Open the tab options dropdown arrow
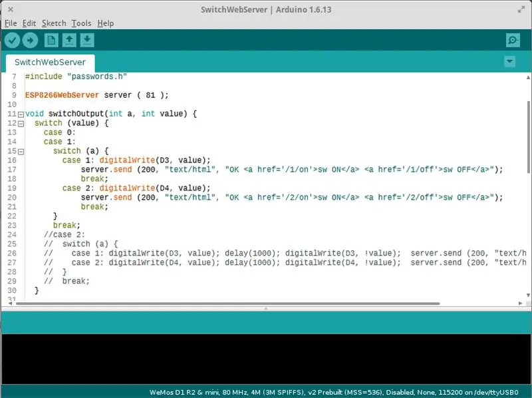Screen dimensions: 532x398 [509, 61]
